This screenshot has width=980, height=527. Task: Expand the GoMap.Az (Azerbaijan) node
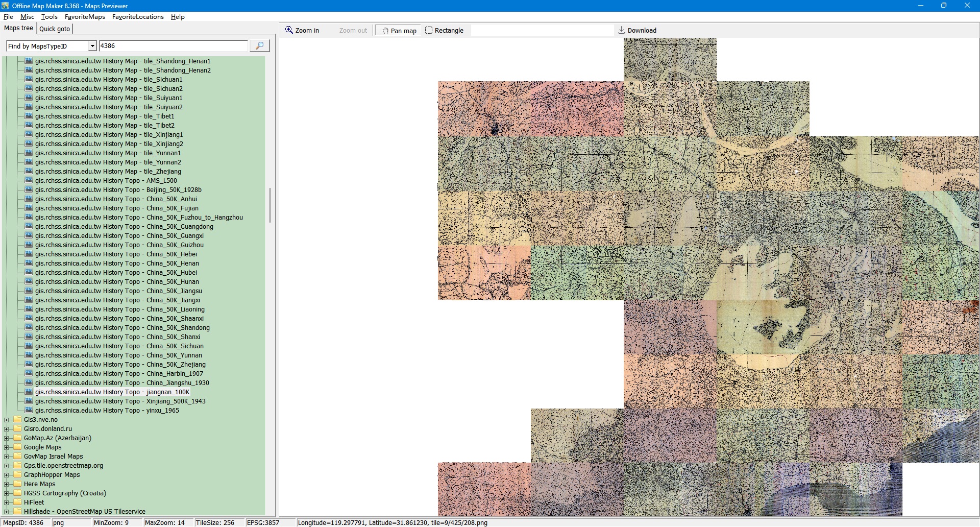click(x=7, y=439)
